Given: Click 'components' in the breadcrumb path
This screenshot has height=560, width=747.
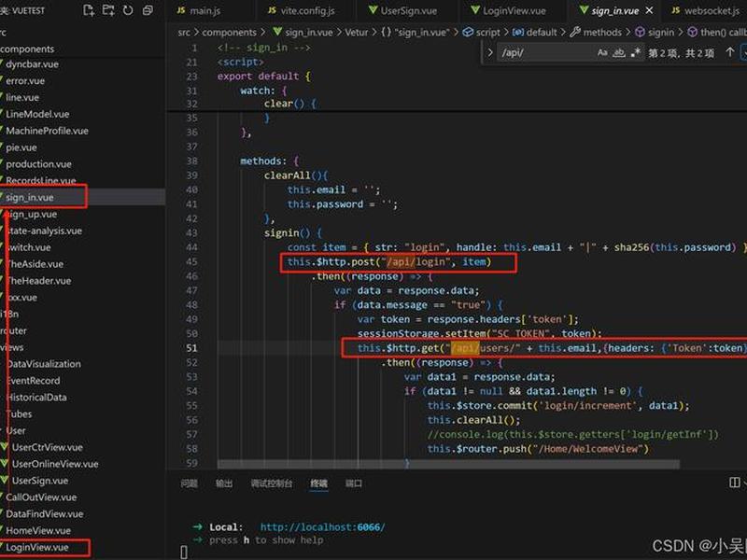Looking at the screenshot, I should (229, 33).
